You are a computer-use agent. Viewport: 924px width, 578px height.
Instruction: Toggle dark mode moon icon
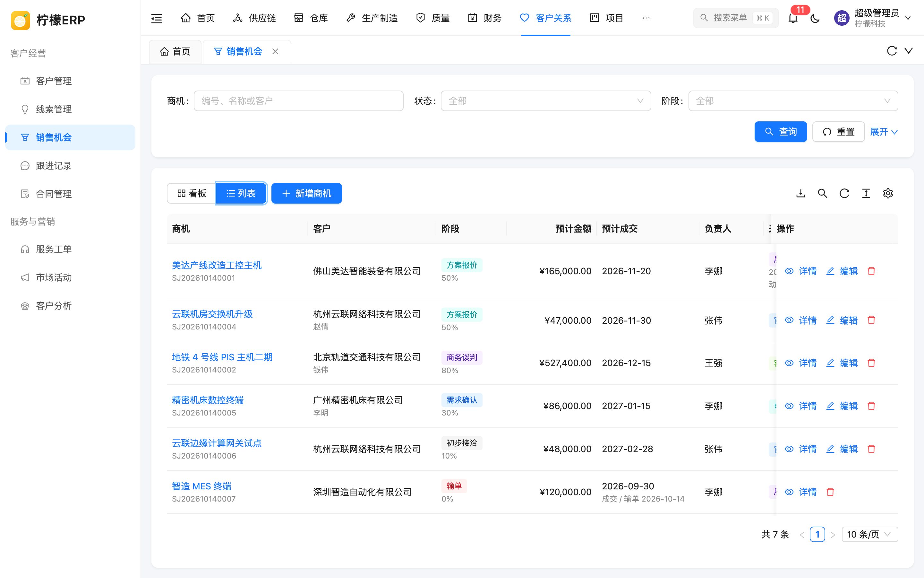[x=815, y=18]
